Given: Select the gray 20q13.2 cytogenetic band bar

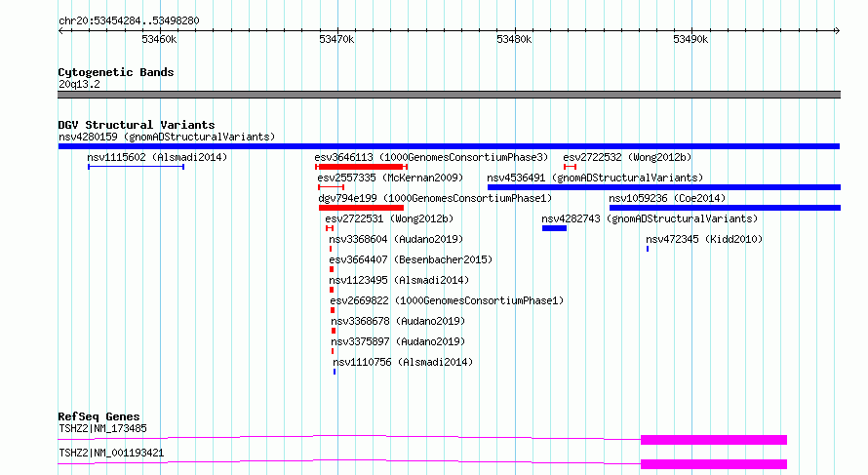Looking at the screenshot, I should coord(449,95).
